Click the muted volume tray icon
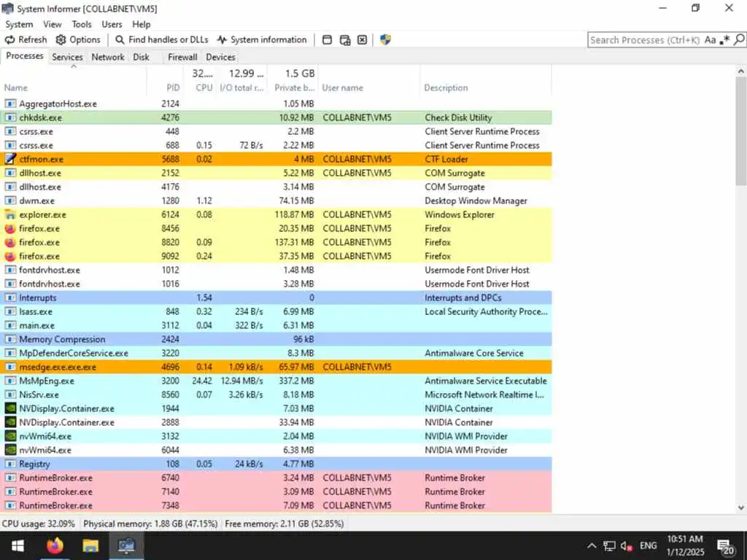747x560 pixels. pos(627,546)
